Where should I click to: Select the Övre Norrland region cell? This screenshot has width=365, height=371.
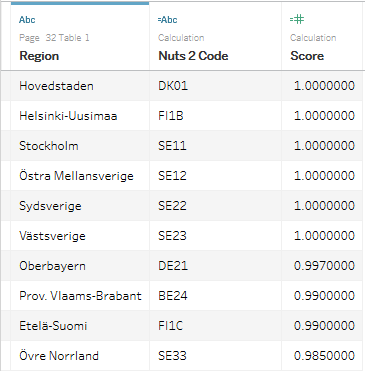point(80,356)
